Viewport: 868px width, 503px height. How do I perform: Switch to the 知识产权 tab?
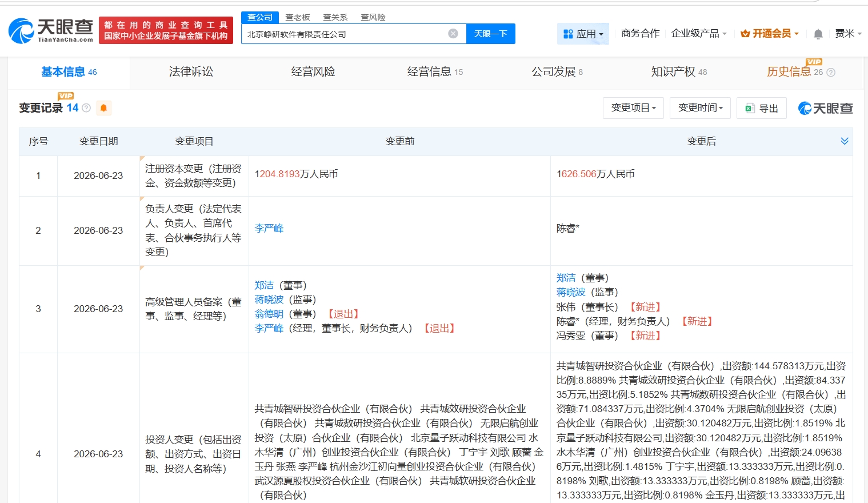coord(679,72)
